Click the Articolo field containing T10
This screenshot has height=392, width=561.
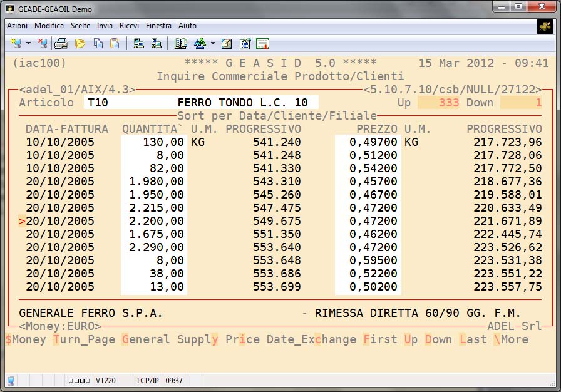(125, 103)
